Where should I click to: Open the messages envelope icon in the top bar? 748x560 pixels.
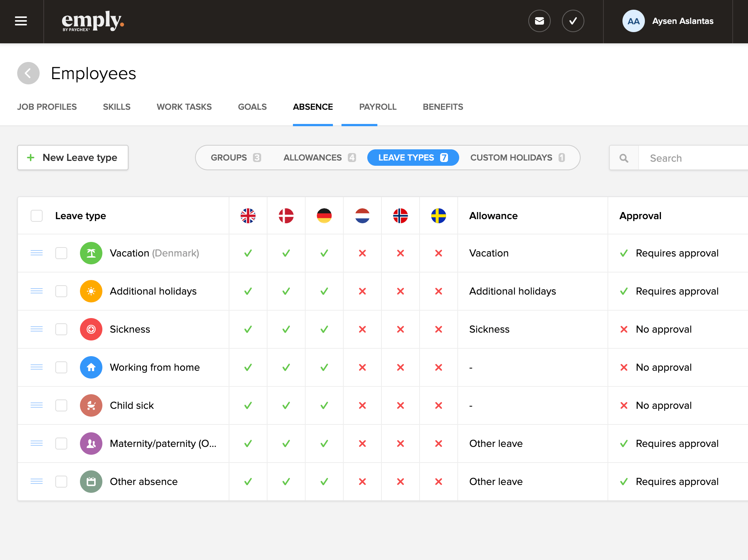click(x=540, y=21)
